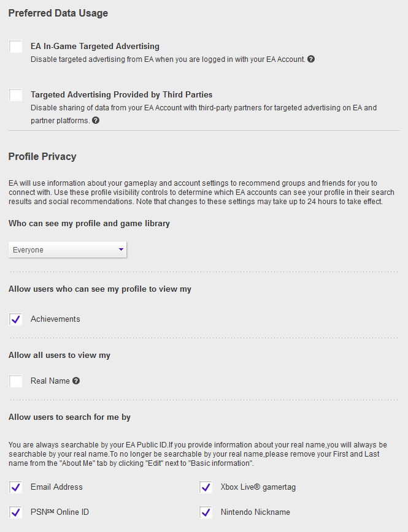
Task: Tick the Targeted Advertising by Third Parties checkbox
Action: pyautogui.click(x=16, y=95)
